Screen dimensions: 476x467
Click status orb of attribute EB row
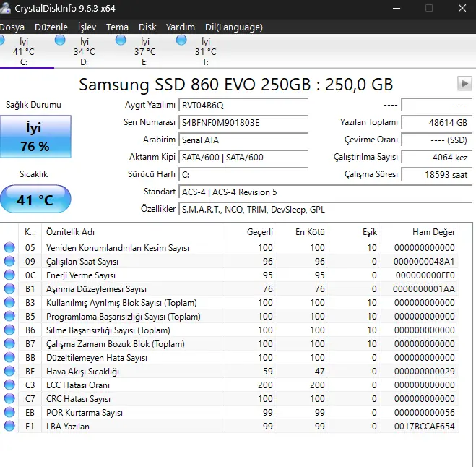click(x=9, y=412)
